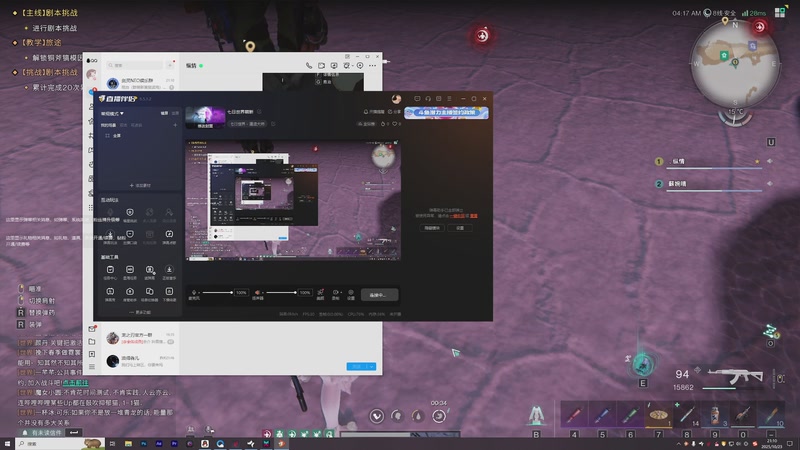800x450 pixels.
Task: Click the plus button beside QQ search
Action: click(170, 65)
